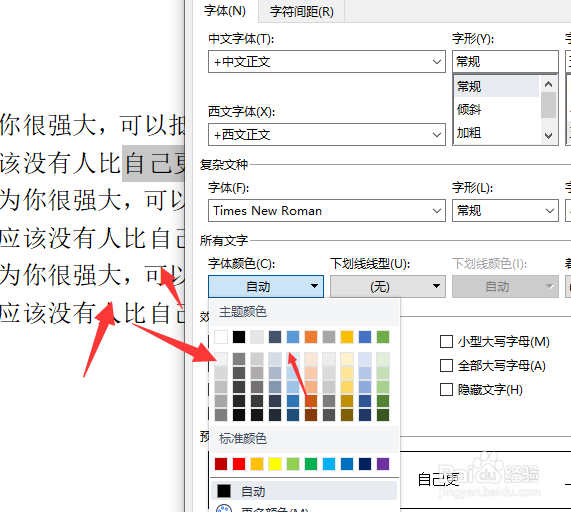Pick the yellow standard color
Image resolution: width=571 pixels, height=512 pixels.
tap(275, 464)
